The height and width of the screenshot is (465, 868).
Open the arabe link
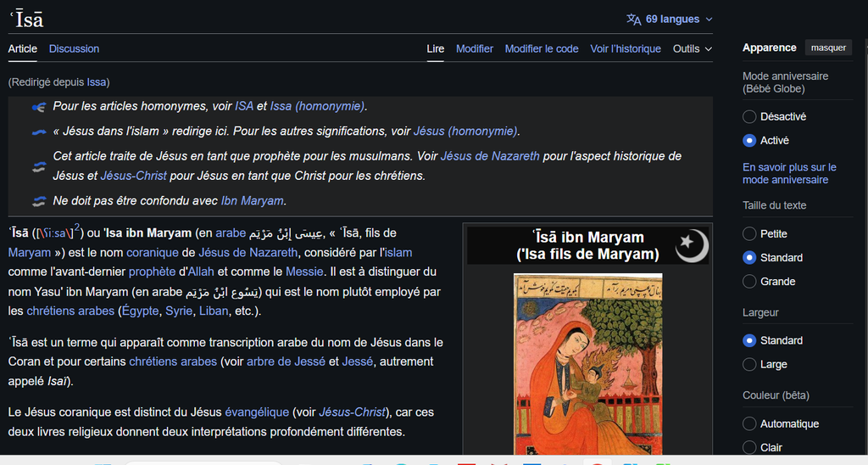[x=231, y=232]
